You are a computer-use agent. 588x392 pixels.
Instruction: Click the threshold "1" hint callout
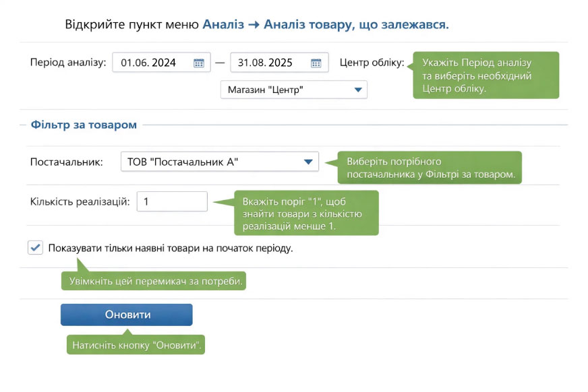305,211
